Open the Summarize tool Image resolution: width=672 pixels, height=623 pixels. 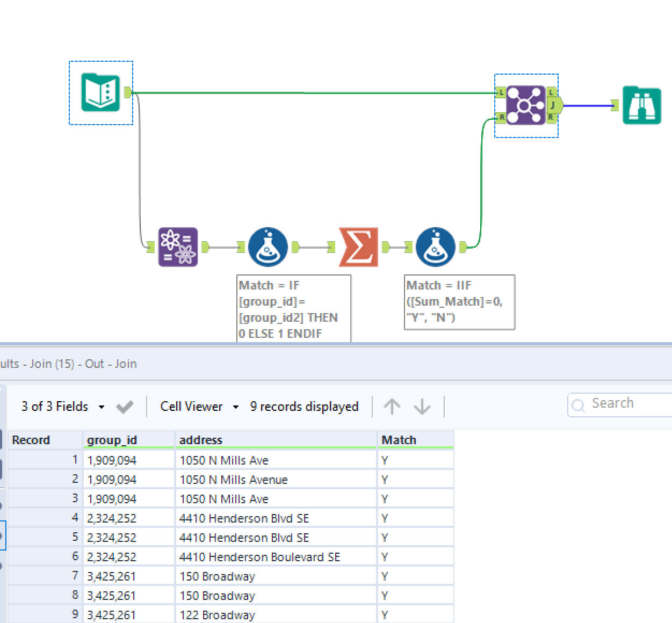(358, 247)
